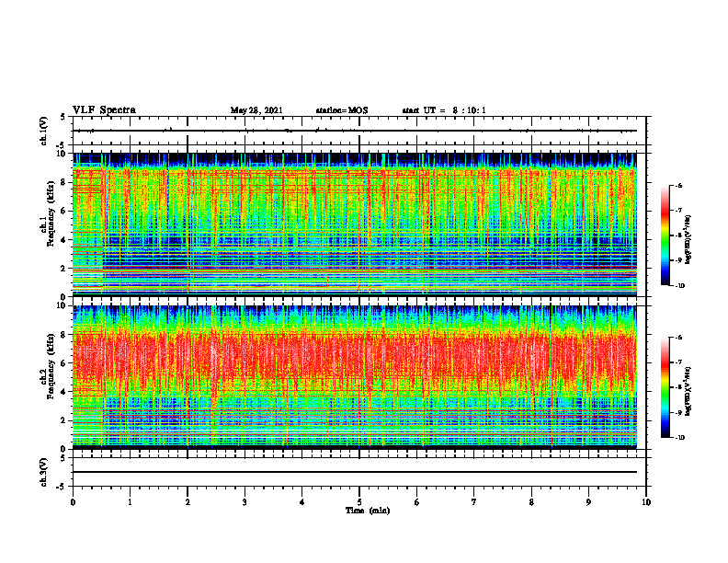
Task: Click the "VLF Spectra" plot title
Action: (x=104, y=110)
